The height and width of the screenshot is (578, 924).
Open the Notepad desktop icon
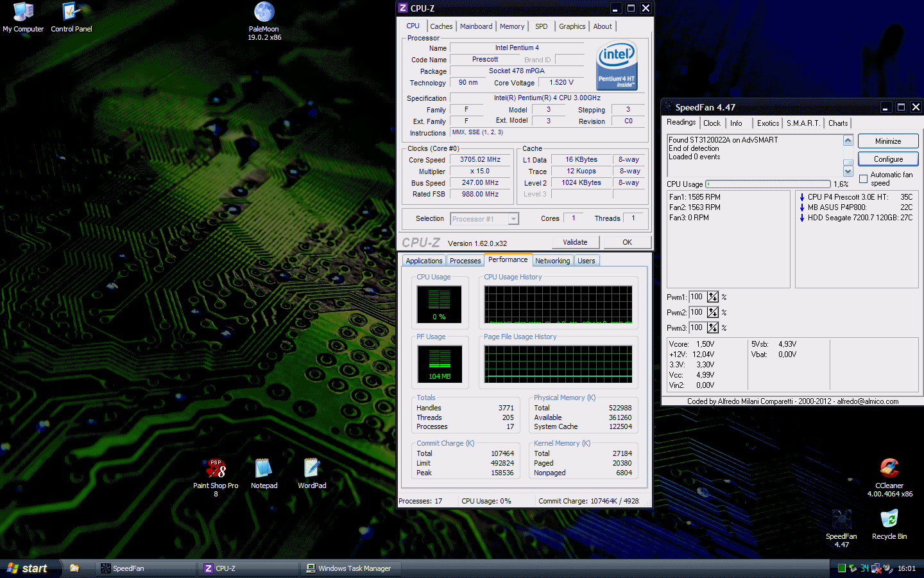[264, 469]
